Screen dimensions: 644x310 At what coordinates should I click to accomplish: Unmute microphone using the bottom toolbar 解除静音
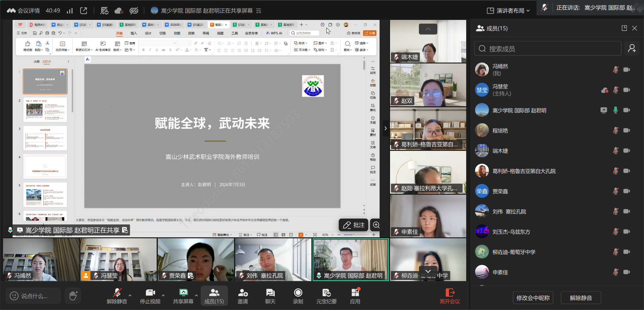[117, 296]
